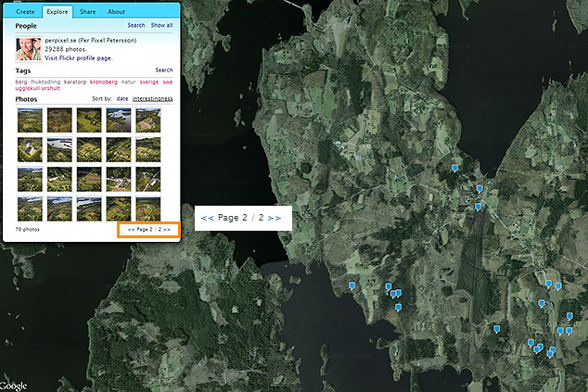Sort photos by interestingness
588x392 pixels.
pyautogui.click(x=153, y=98)
